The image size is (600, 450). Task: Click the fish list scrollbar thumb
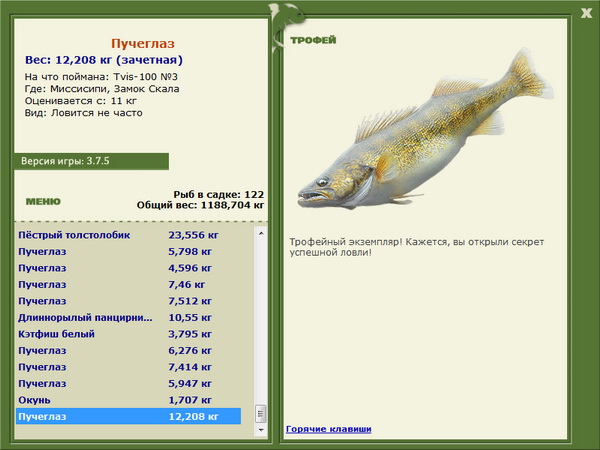tap(262, 411)
